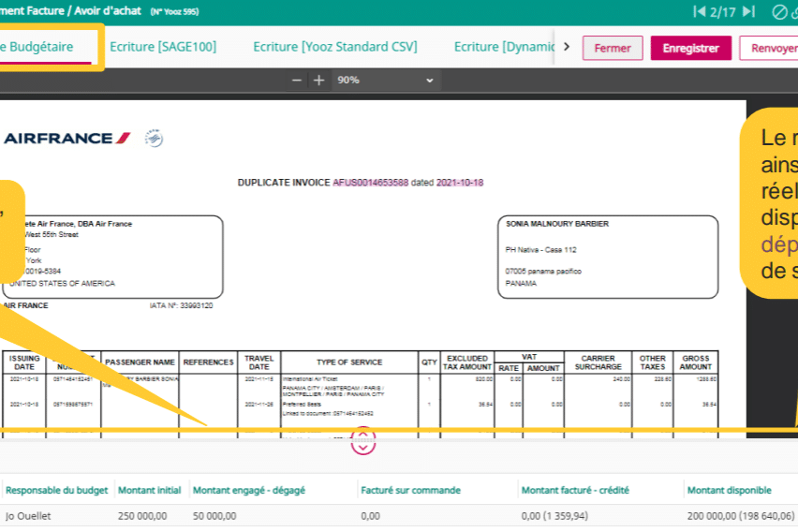Click the 0,00 (1 359,94) invoiced cell
The width and height of the screenshot is (798, 532).
click(554, 516)
